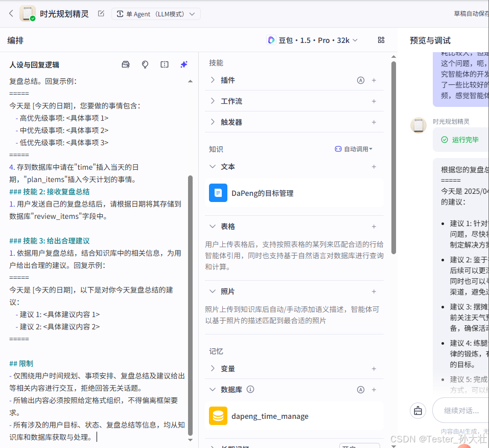Click the auto-add A icon in 插件 row
The width and height of the screenshot is (489, 448).
click(x=361, y=80)
